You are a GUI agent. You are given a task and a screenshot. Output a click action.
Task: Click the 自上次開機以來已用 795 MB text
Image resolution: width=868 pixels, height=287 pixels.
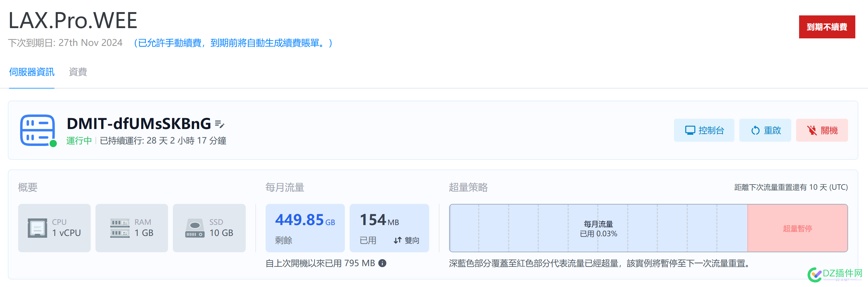pyautogui.click(x=320, y=263)
